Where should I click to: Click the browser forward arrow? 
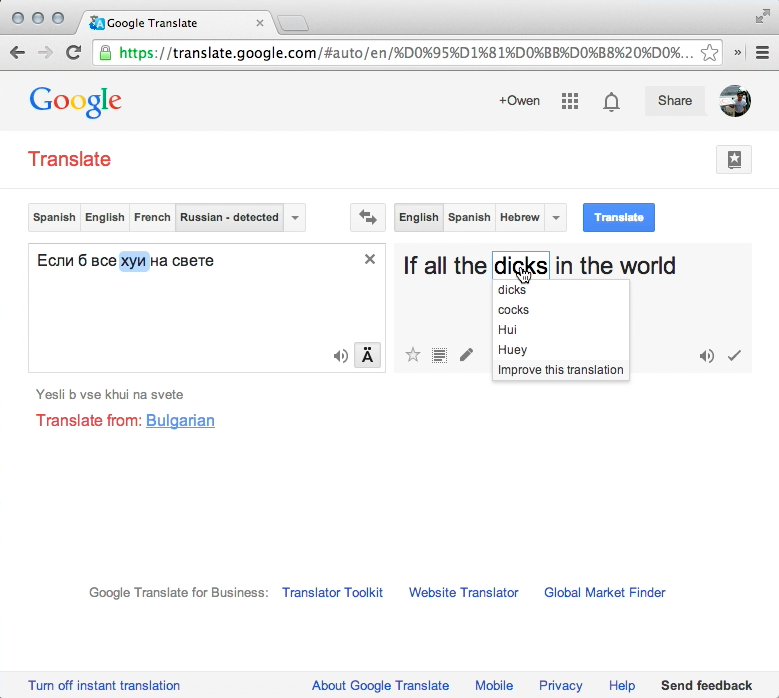pyautogui.click(x=45, y=52)
